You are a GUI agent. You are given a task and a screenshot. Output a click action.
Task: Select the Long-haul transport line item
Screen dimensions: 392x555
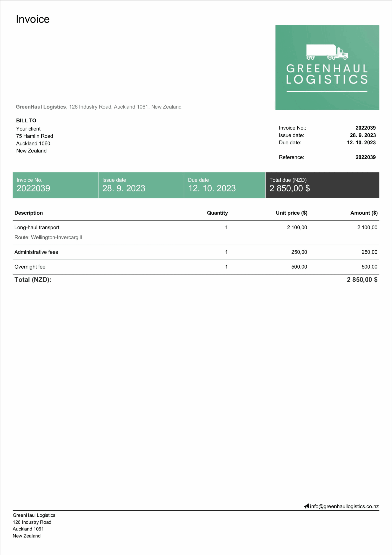click(x=196, y=233)
